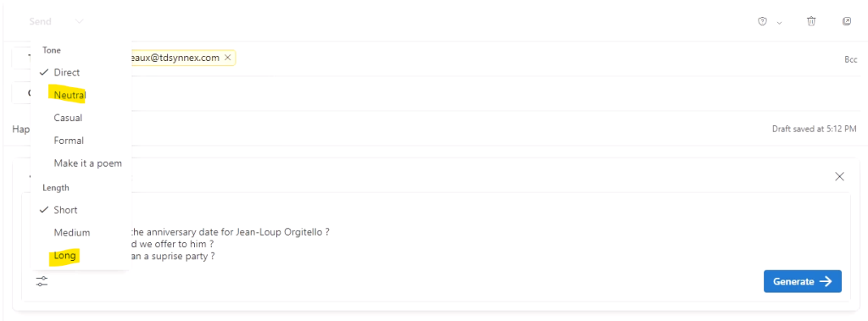Open the generation options sliders icon

[x=42, y=281]
